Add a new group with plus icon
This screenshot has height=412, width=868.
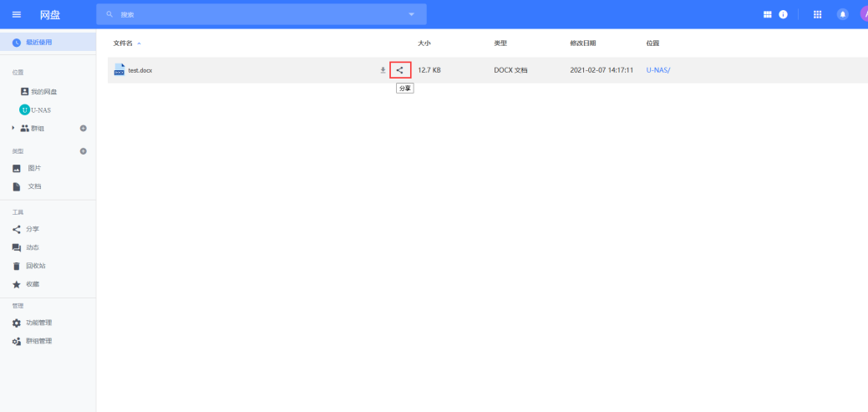(83, 128)
